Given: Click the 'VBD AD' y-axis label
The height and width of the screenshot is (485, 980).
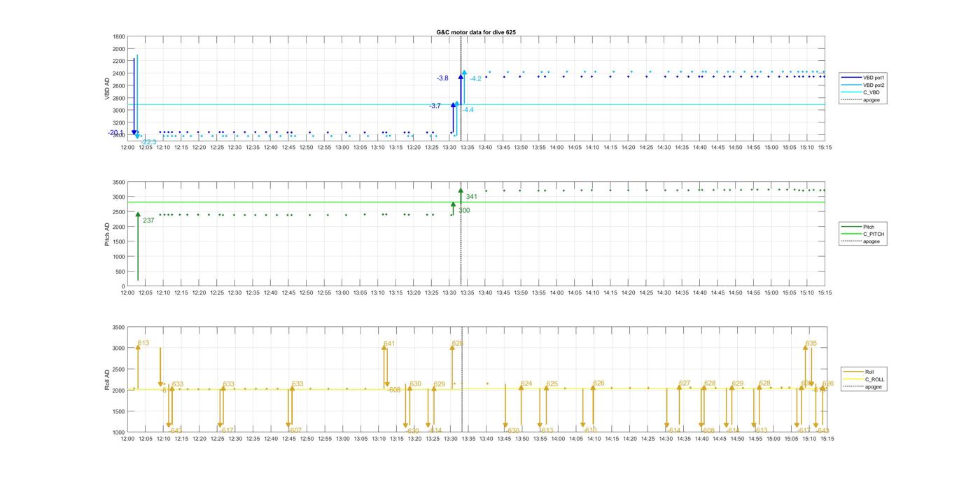Looking at the screenshot, I should pos(108,89).
